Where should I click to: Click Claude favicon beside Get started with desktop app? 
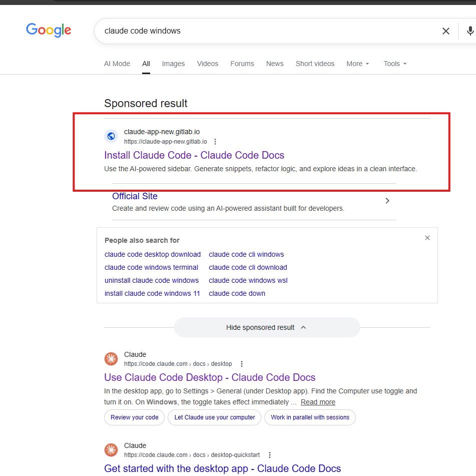[111, 449]
